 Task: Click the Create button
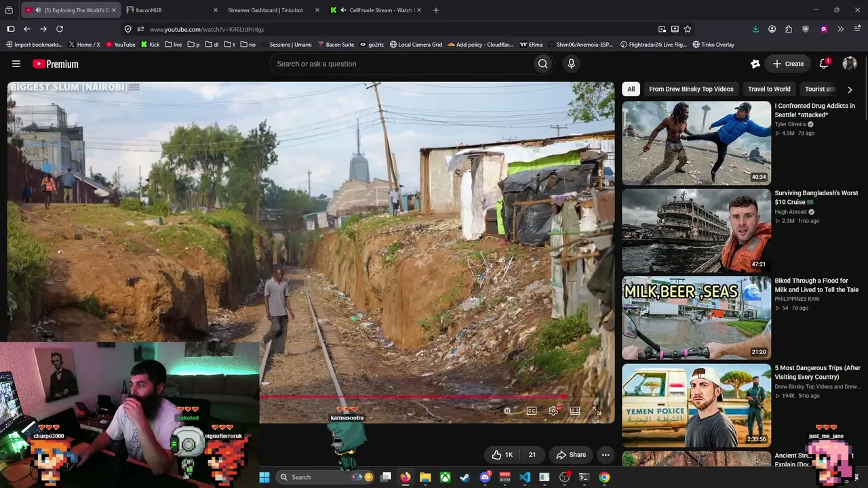tap(788, 64)
